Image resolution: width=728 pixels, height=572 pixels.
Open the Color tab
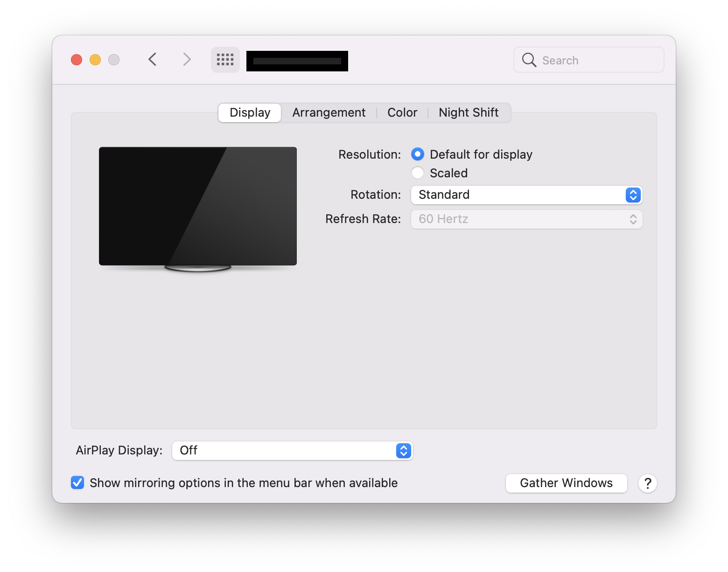(402, 113)
